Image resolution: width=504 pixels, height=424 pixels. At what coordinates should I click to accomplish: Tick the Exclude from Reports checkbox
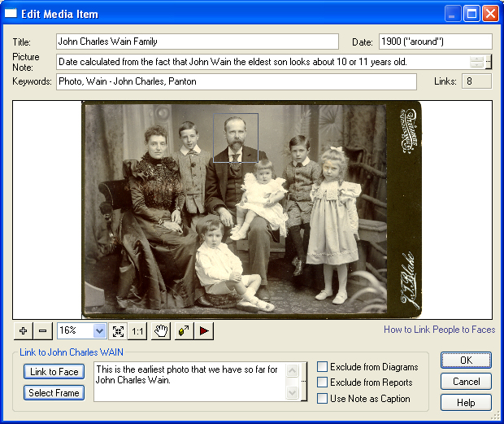323,382
